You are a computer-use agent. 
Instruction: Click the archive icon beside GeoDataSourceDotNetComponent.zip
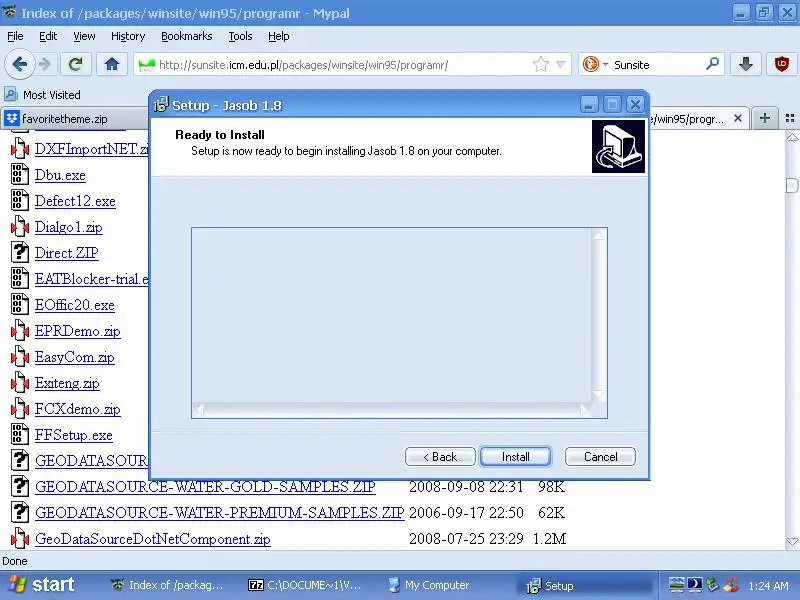click(x=20, y=538)
